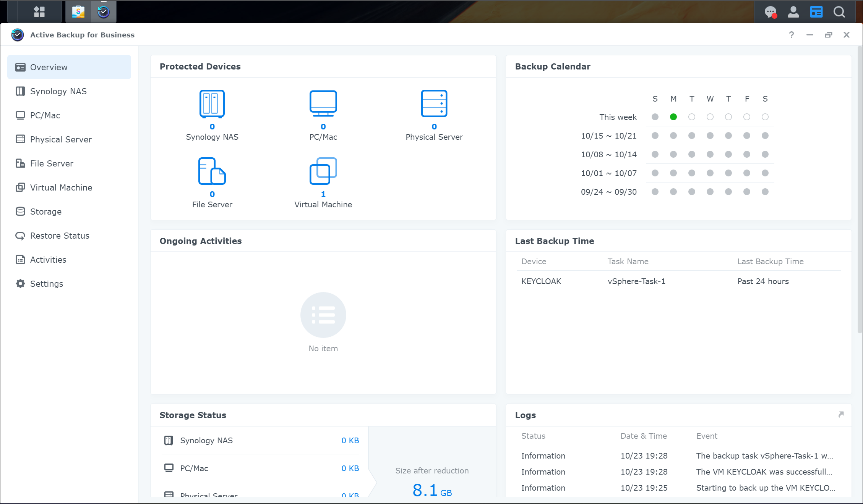
Task: Click the Synology NAS protected device icon
Action: pyautogui.click(x=212, y=104)
